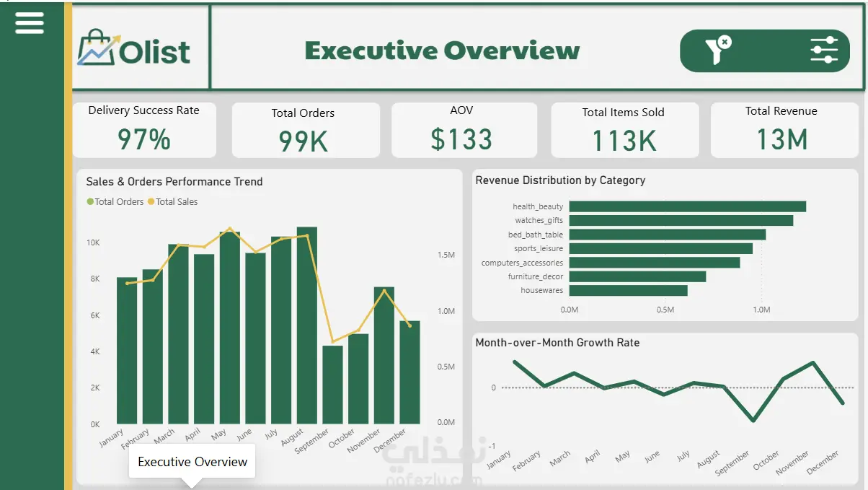Click the Sales & Orders Performance Trend title
This screenshot has height=490, width=868.
(174, 182)
